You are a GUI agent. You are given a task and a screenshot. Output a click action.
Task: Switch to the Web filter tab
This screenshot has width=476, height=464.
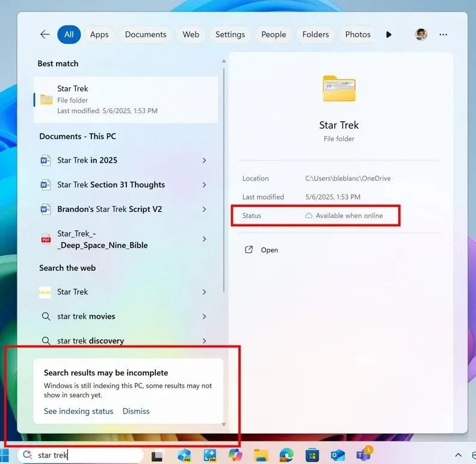click(x=191, y=35)
